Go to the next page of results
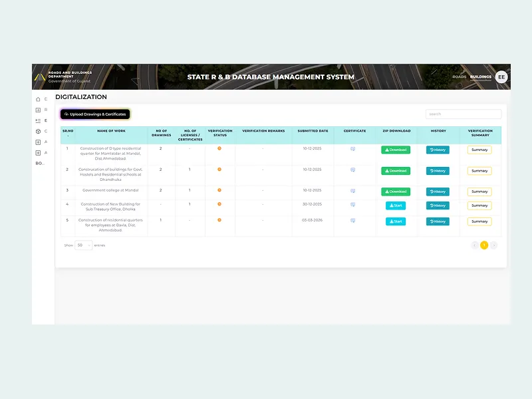Image resolution: width=532 pixels, height=399 pixels. (493, 245)
